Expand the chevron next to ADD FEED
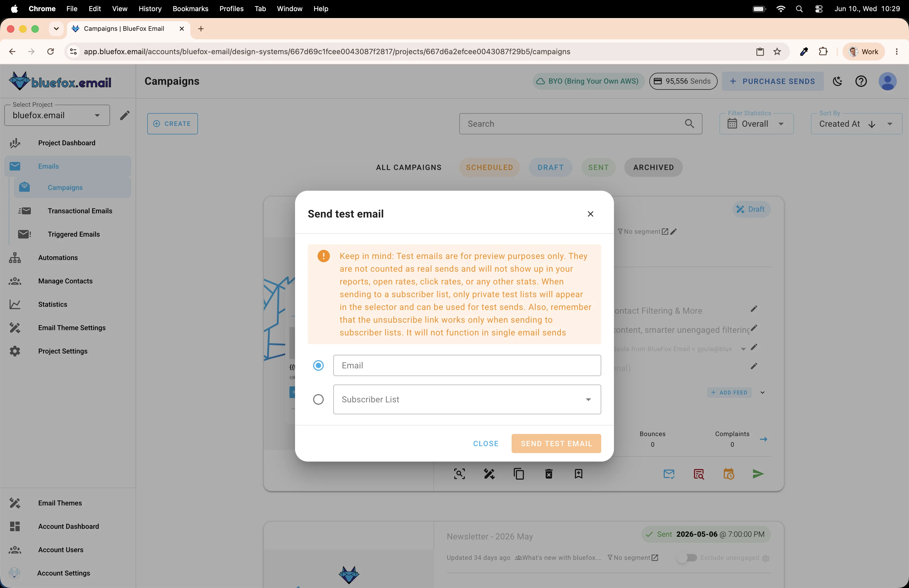 pyautogui.click(x=763, y=393)
